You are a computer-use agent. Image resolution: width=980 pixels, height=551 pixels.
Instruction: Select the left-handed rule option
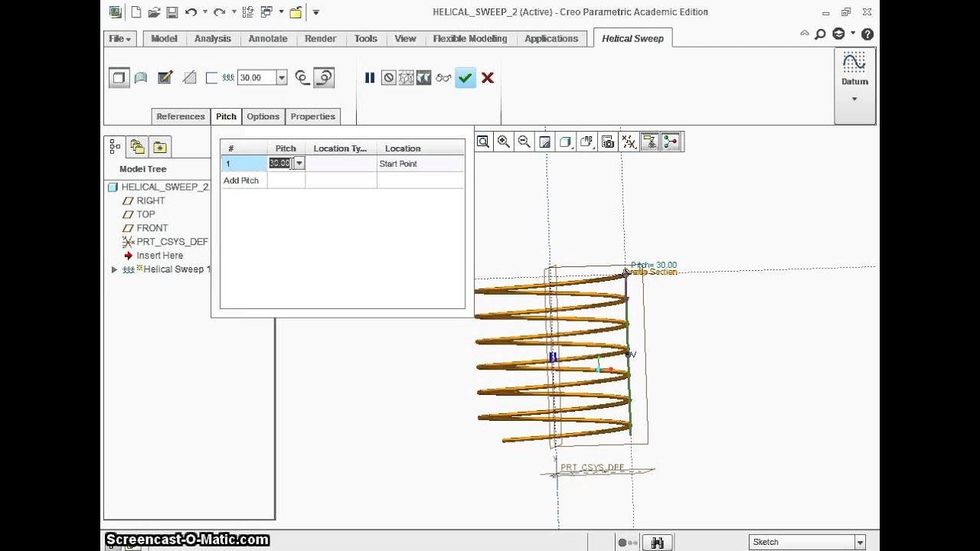[x=302, y=77]
